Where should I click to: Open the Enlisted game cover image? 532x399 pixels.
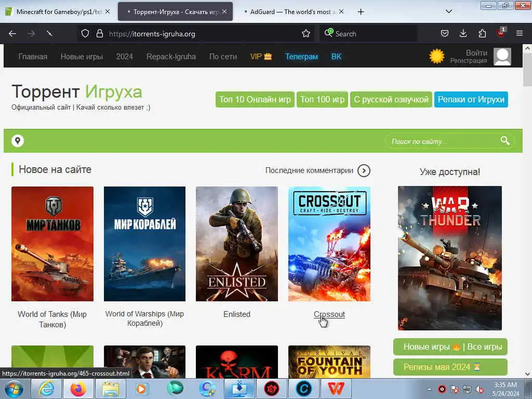click(237, 244)
